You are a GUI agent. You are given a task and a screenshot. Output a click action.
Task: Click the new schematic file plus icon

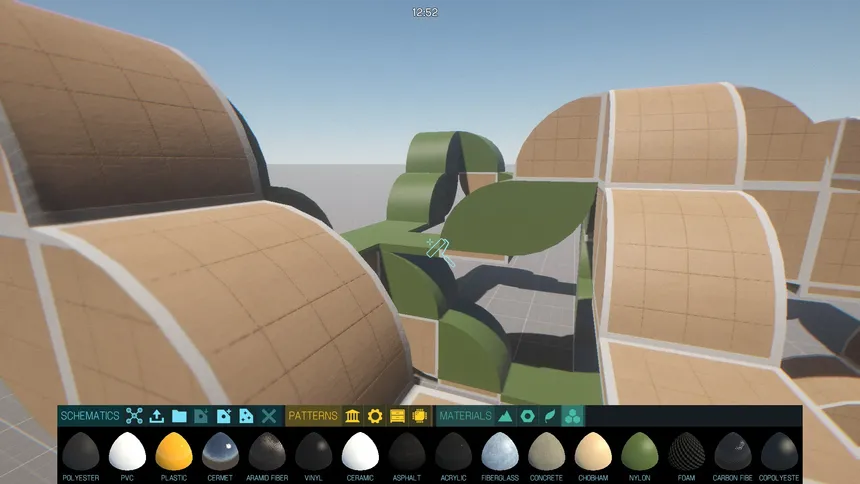point(224,416)
